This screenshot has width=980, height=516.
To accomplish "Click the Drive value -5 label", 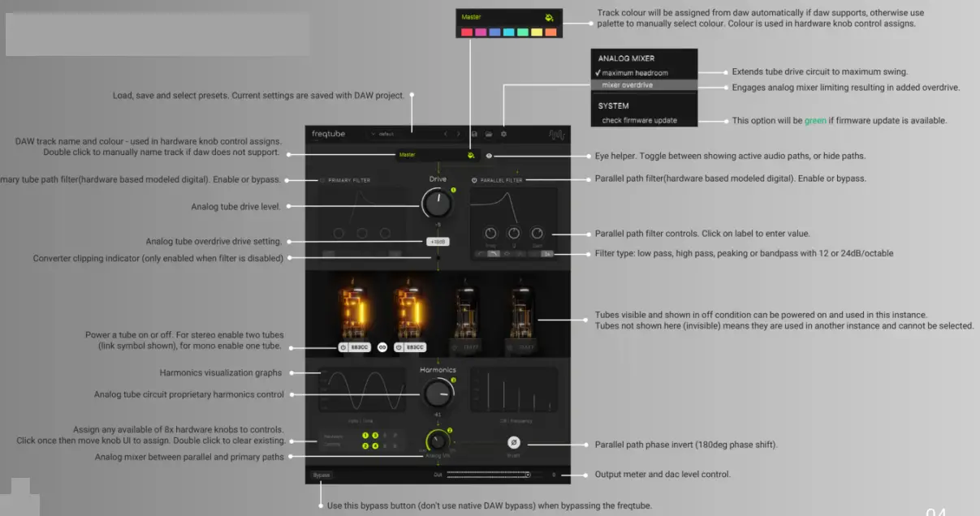I will tap(438, 225).
